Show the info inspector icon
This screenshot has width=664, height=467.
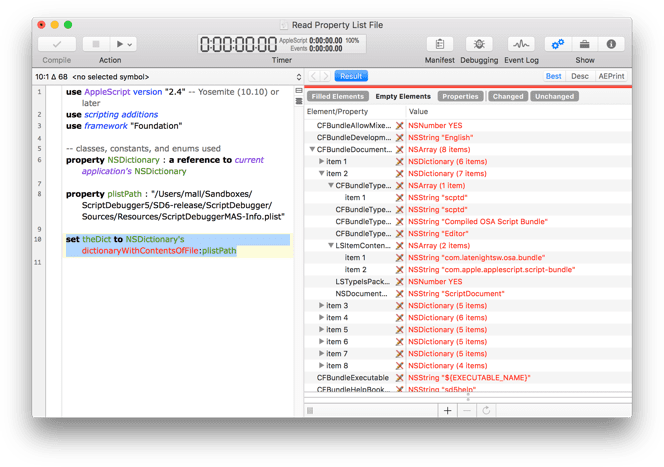point(611,44)
